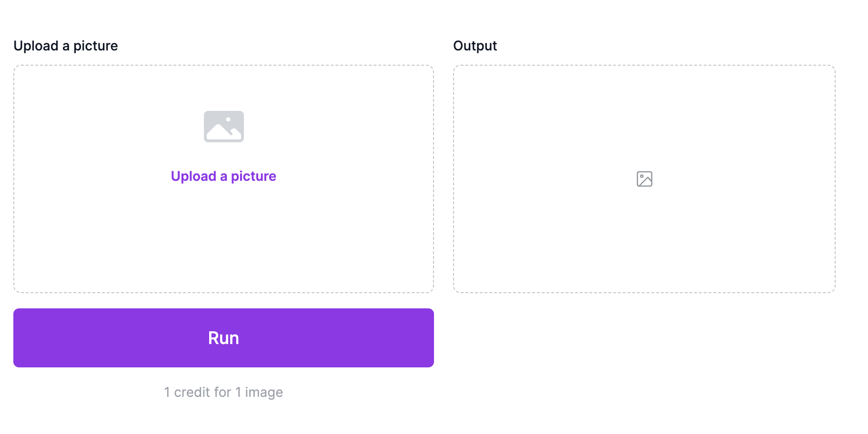The height and width of the screenshot is (434, 868).
Task: Select the landscape photo icon in the upload area
Action: (223, 127)
